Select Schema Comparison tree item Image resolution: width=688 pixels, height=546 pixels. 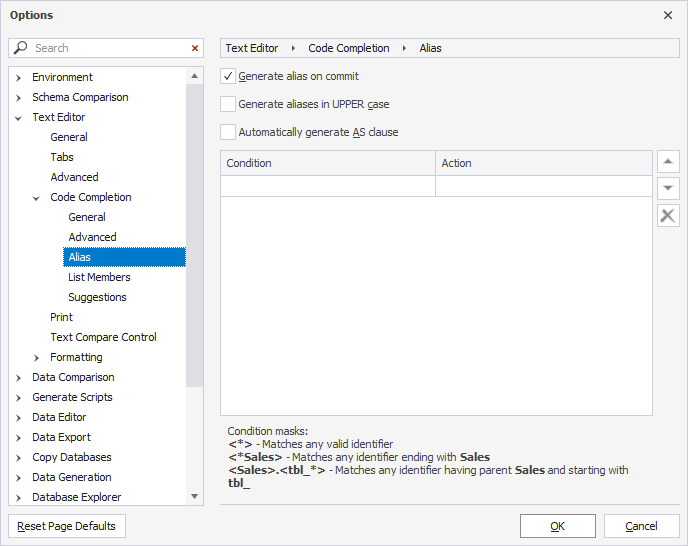point(80,97)
